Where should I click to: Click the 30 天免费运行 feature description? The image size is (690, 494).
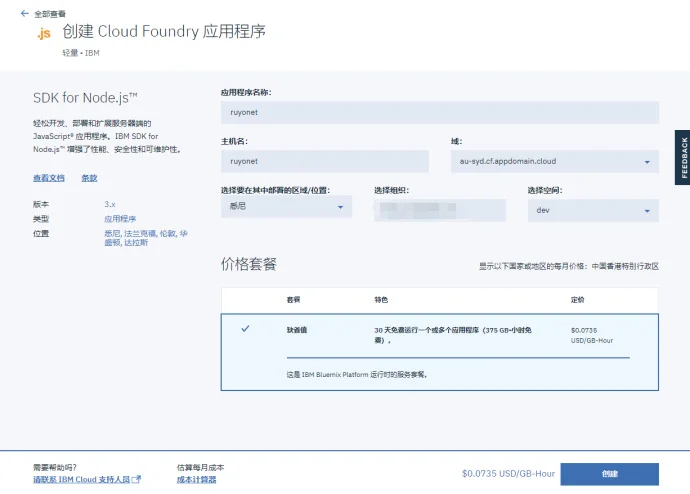[453, 335]
